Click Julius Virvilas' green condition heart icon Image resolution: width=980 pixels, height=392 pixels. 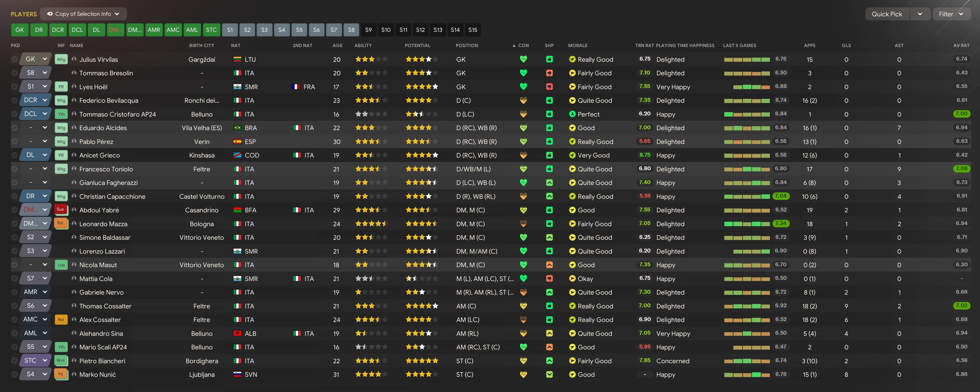click(x=523, y=59)
